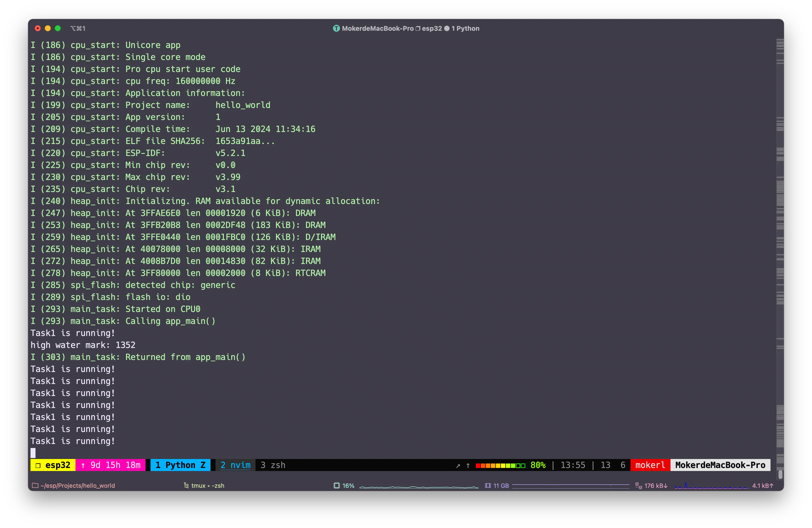812x528 pixels.
Task: Switch to tmux window 3 zsh
Action: [272, 465]
